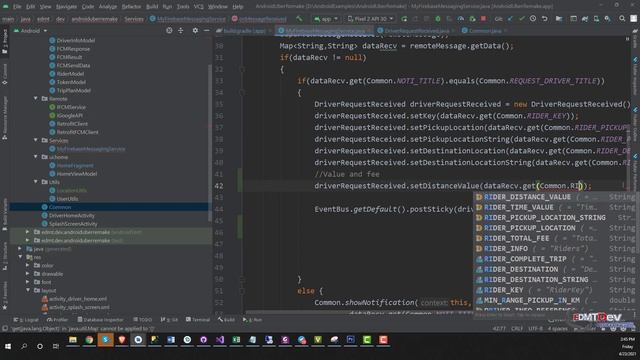Open the Terminal tool window
The image size is (640, 360).
(x=198, y=320)
